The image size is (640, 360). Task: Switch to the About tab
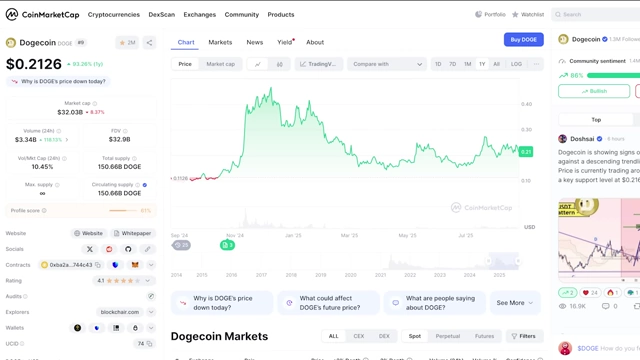(315, 42)
